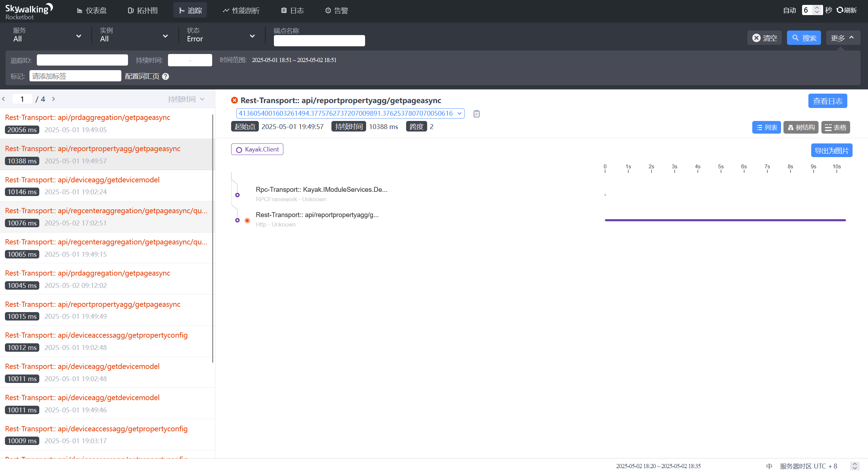Image resolution: width=868 pixels, height=472 pixels.
Task: Open the 服务 service dropdown
Action: pos(47,35)
